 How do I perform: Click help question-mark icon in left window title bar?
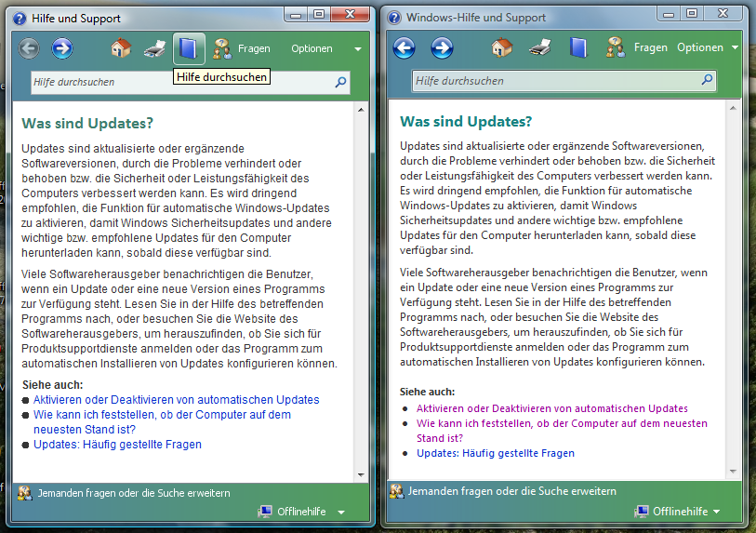point(20,19)
